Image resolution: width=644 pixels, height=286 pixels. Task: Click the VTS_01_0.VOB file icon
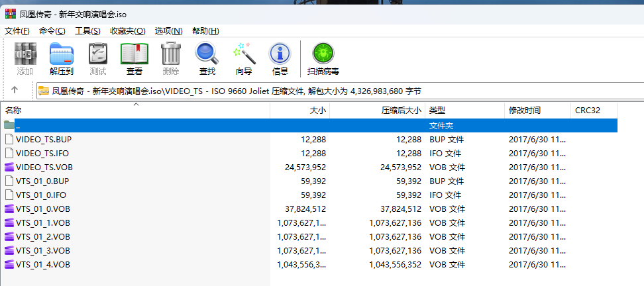click(x=9, y=209)
